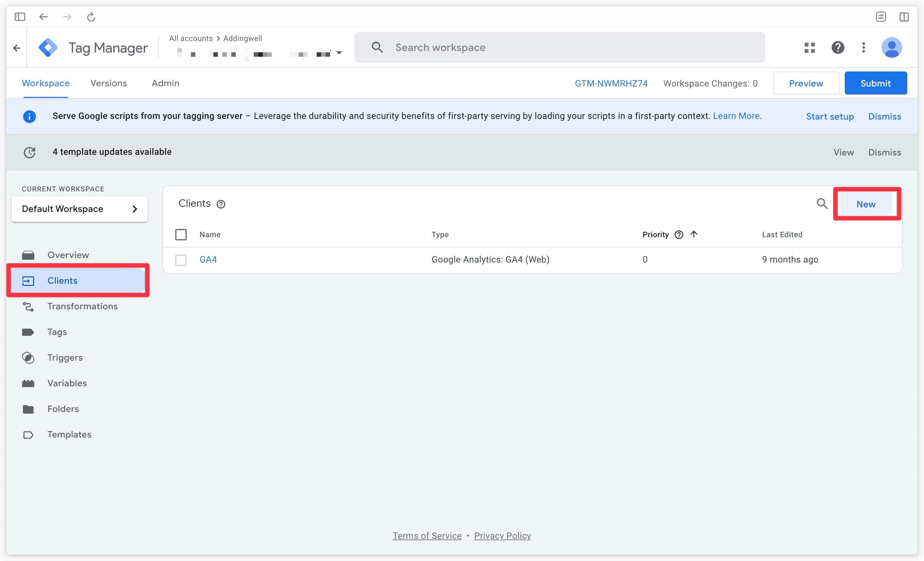Click Workspace Changes: 0 text
924x561 pixels.
click(x=710, y=84)
